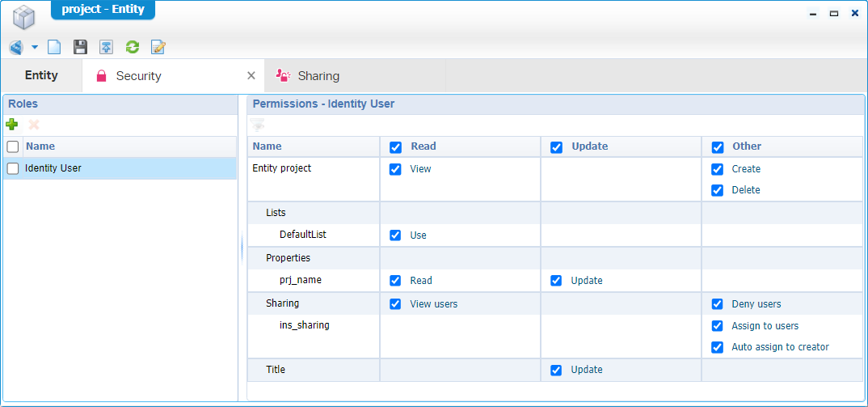Click the entity cube icon in title bar
Viewport: 868px width, 407px height.
(24, 16)
